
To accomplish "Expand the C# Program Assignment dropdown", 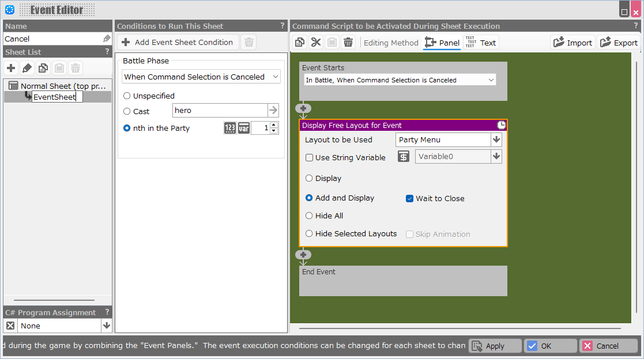I will [x=106, y=326].
